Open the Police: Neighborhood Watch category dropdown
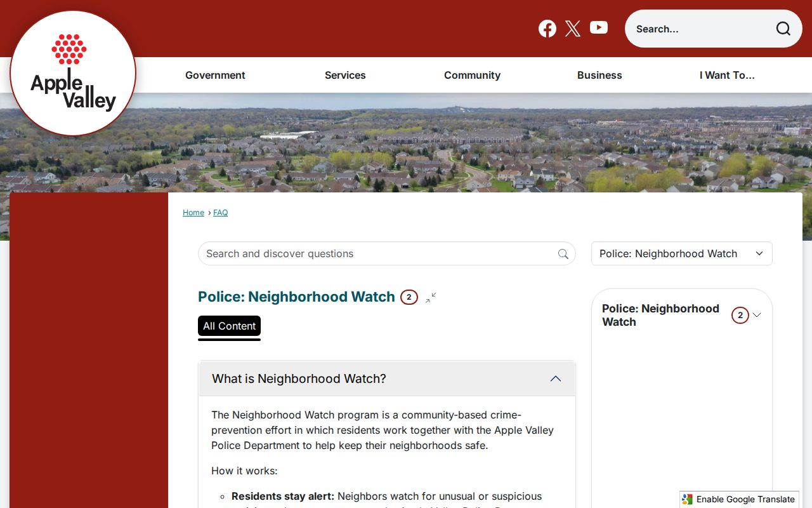Image resolution: width=812 pixels, height=508 pixels. pos(682,253)
